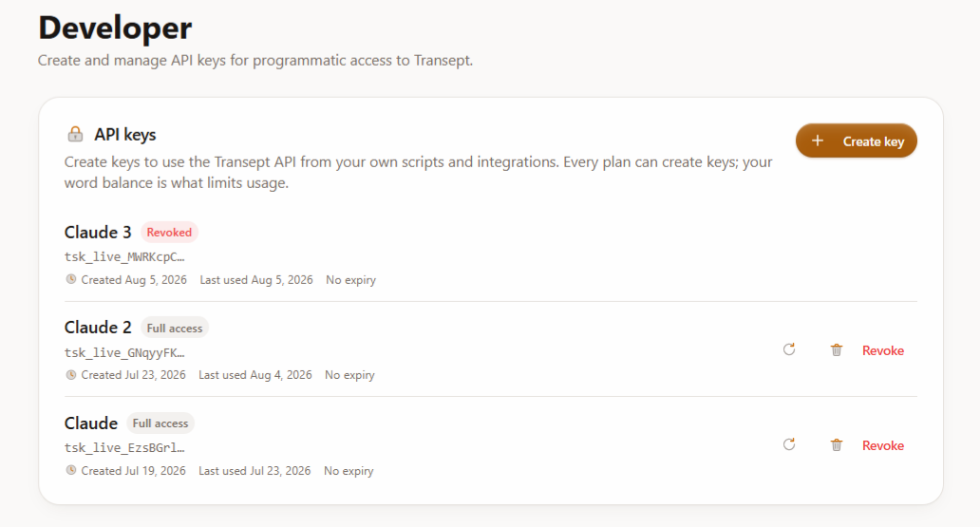Click key prefix tsk_live_MWRKcpC…
This screenshot has height=527, width=980.
(x=124, y=257)
